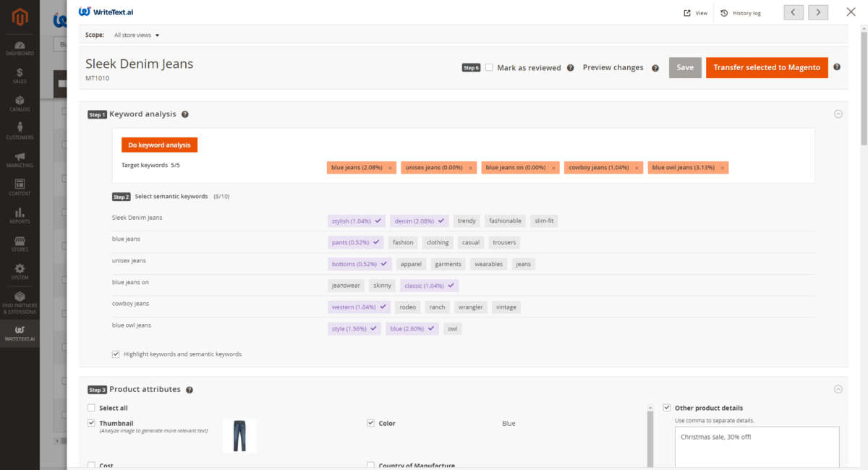
Task: Open the Scope store views dropdown
Action: pyautogui.click(x=137, y=35)
